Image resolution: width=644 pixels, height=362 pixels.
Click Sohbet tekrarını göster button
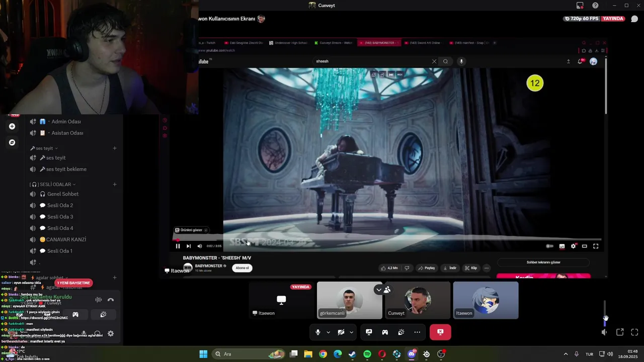click(543, 262)
